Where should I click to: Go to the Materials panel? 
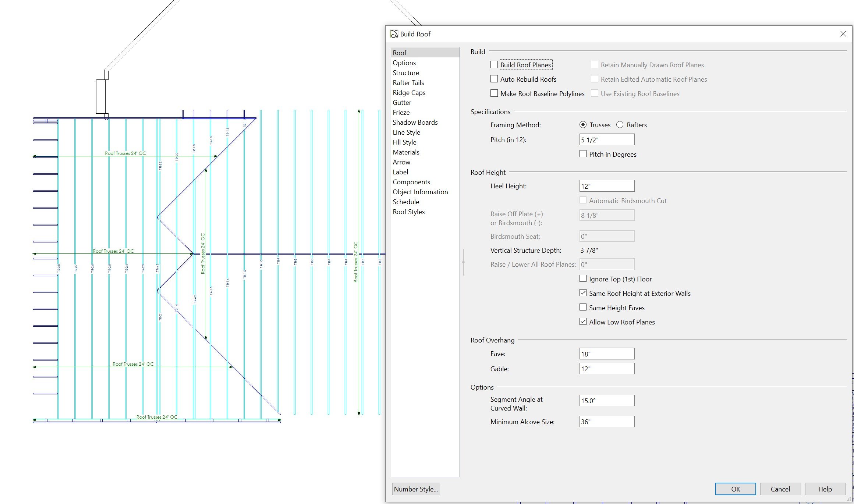(406, 152)
